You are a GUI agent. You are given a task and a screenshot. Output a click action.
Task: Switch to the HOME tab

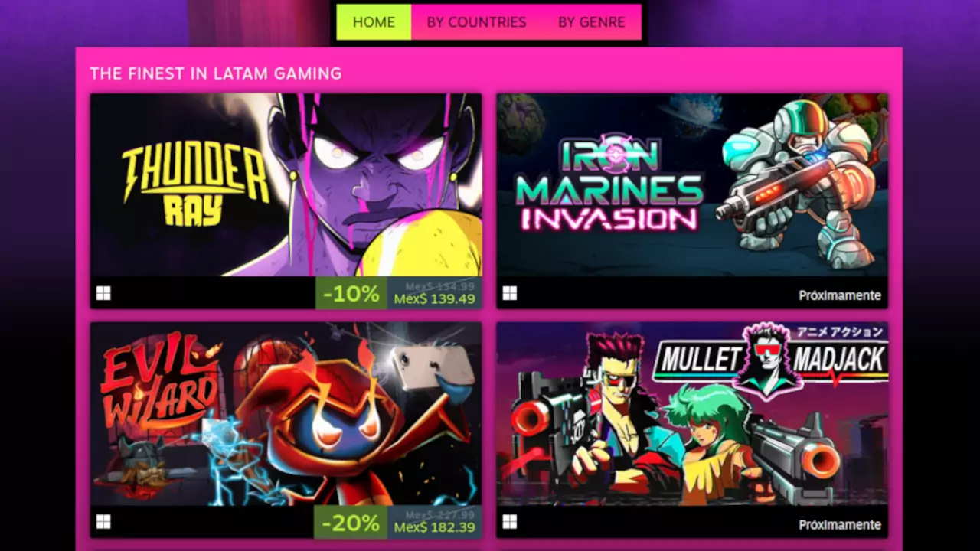pos(374,22)
